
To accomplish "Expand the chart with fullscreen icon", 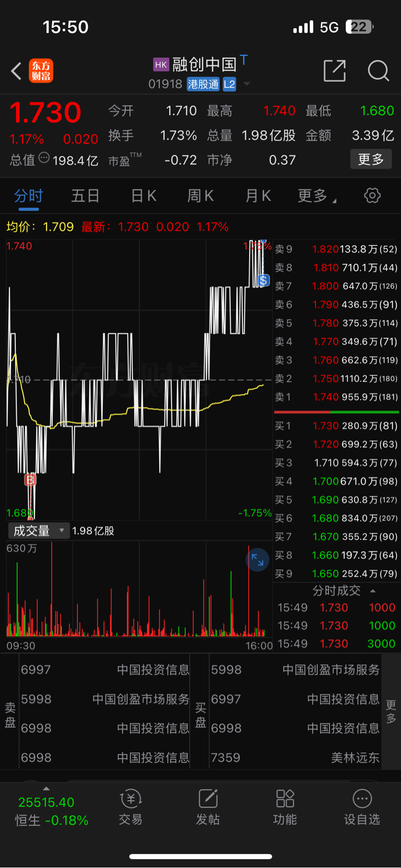I will pyautogui.click(x=257, y=560).
